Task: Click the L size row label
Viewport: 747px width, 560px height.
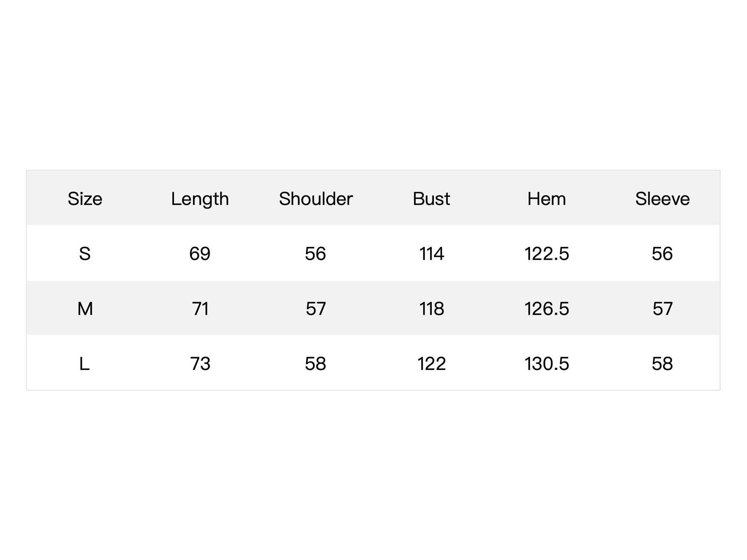Action: [x=84, y=364]
